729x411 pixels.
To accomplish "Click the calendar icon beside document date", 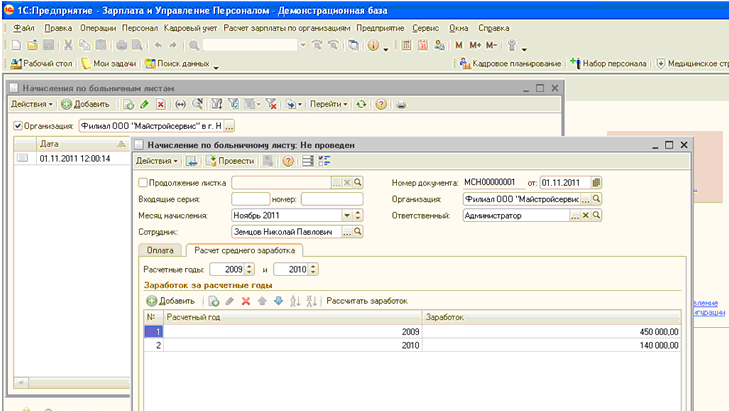I will tap(596, 183).
